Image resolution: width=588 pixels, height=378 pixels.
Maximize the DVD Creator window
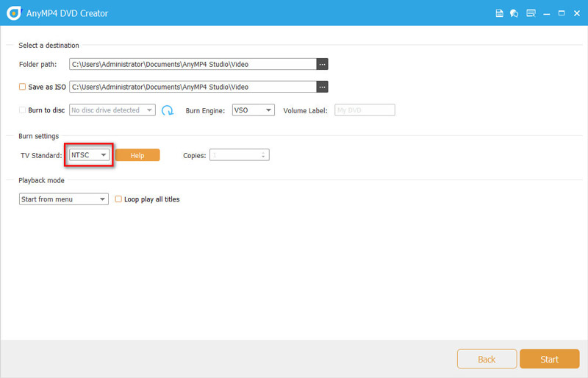pyautogui.click(x=562, y=13)
